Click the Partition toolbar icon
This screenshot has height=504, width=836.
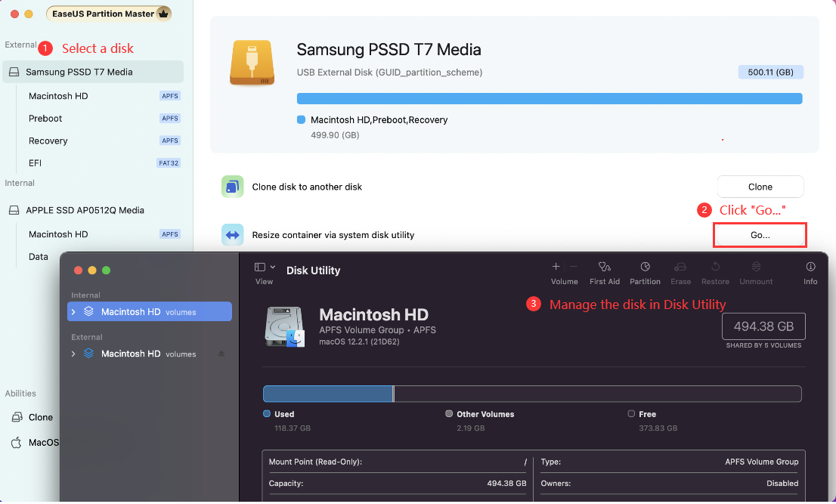tap(645, 267)
